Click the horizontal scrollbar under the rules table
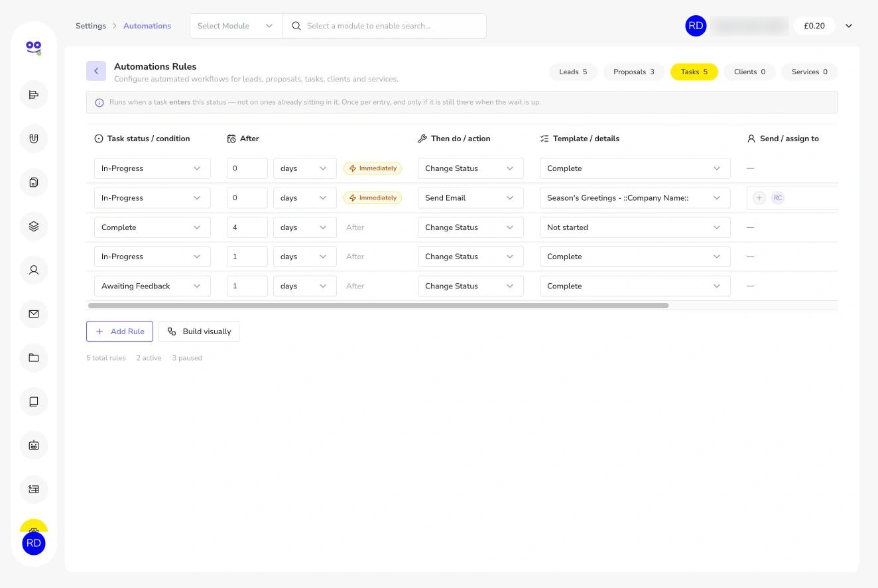 pos(378,306)
